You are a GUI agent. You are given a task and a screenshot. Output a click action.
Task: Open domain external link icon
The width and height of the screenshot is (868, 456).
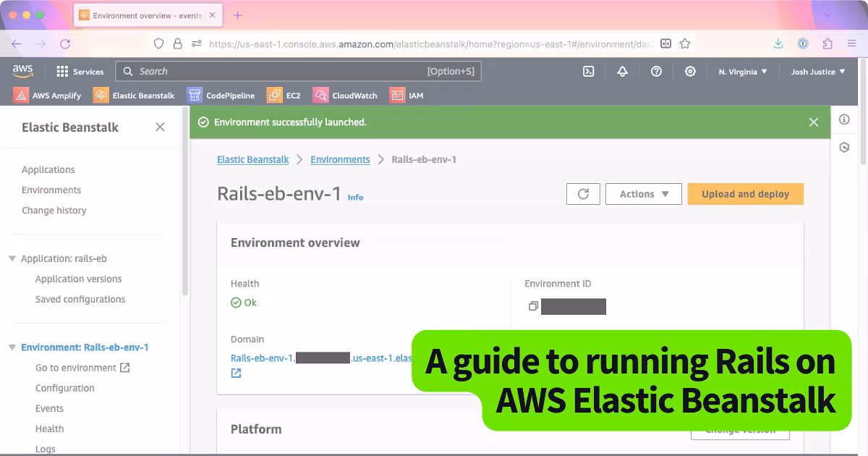pos(236,373)
